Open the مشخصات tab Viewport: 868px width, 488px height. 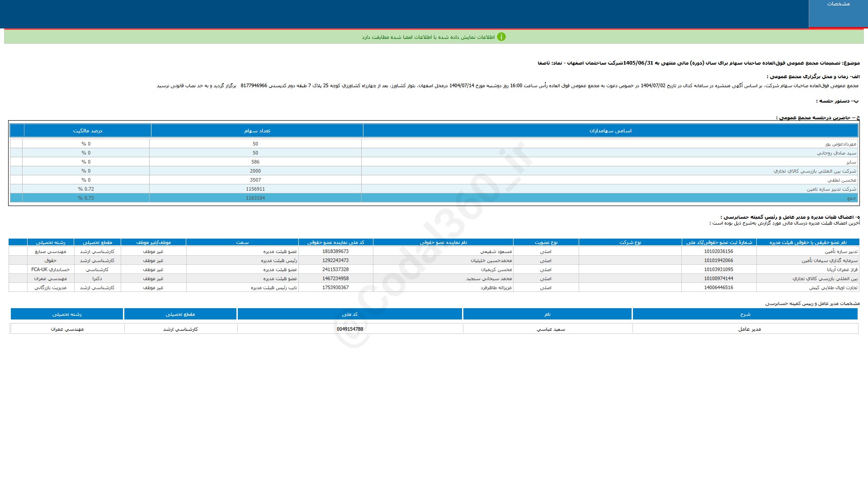point(838,4)
